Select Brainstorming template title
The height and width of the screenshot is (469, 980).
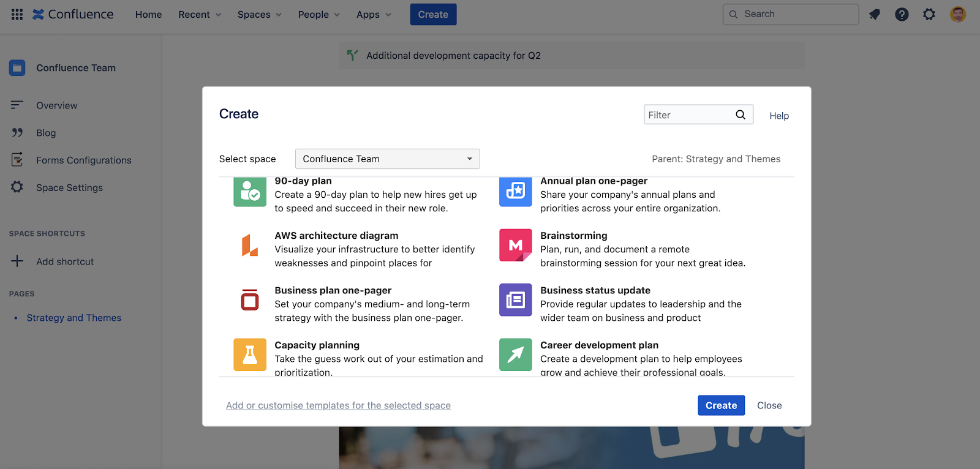574,236
